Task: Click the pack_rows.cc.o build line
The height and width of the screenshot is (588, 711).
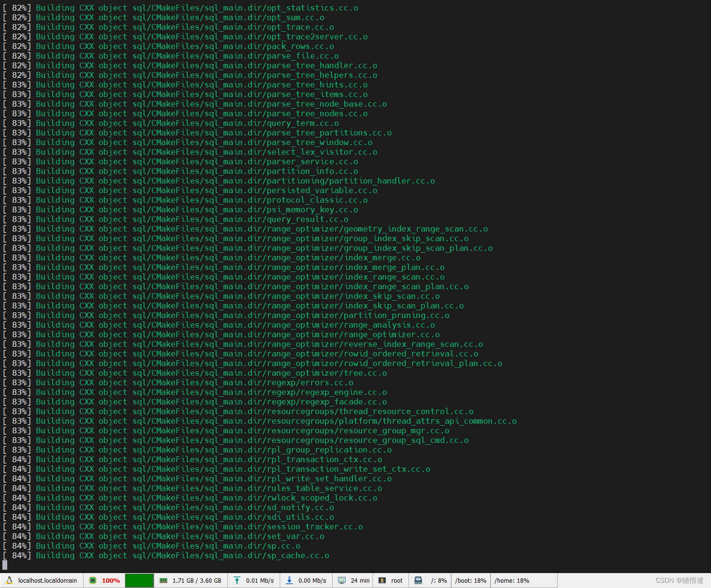Action: coord(168,46)
